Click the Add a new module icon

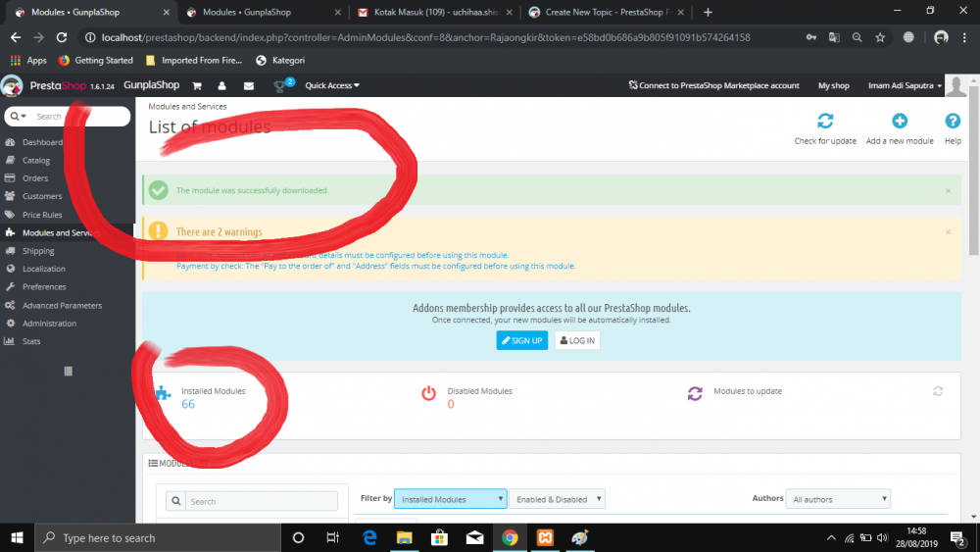click(900, 121)
